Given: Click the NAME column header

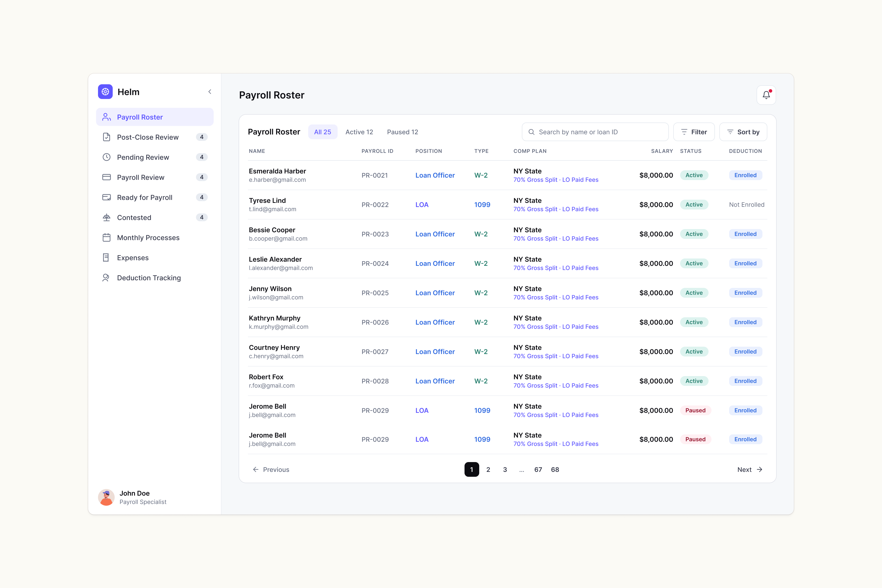Looking at the screenshot, I should (257, 151).
